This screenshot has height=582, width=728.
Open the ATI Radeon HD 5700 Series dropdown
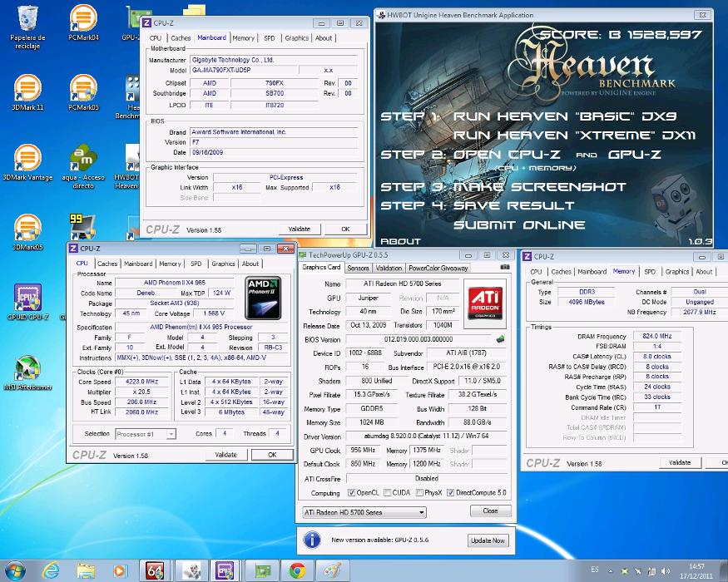364,512
